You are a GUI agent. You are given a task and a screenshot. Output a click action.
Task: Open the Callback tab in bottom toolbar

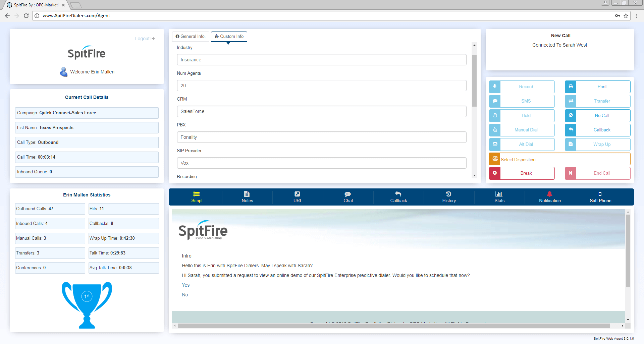coord(398,197)
